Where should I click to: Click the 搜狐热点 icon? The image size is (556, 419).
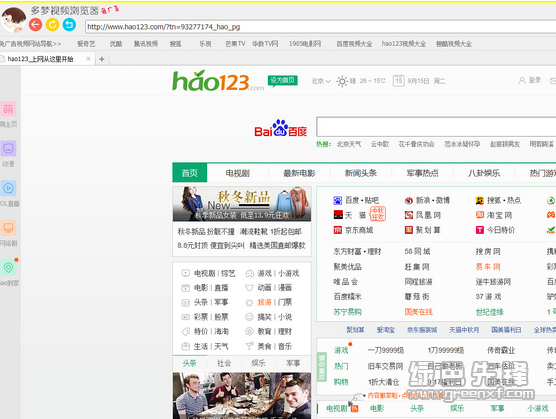(x=480, y=201)
